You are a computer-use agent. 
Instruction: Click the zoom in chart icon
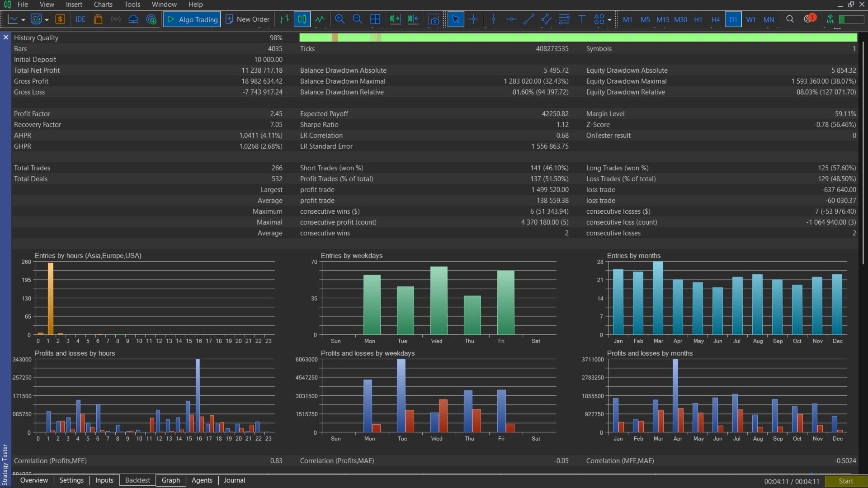(x=340, y=19)
